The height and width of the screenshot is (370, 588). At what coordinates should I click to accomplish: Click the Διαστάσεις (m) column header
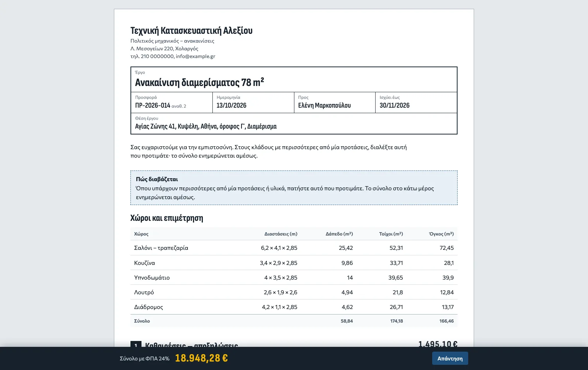(x=281, y=234)
